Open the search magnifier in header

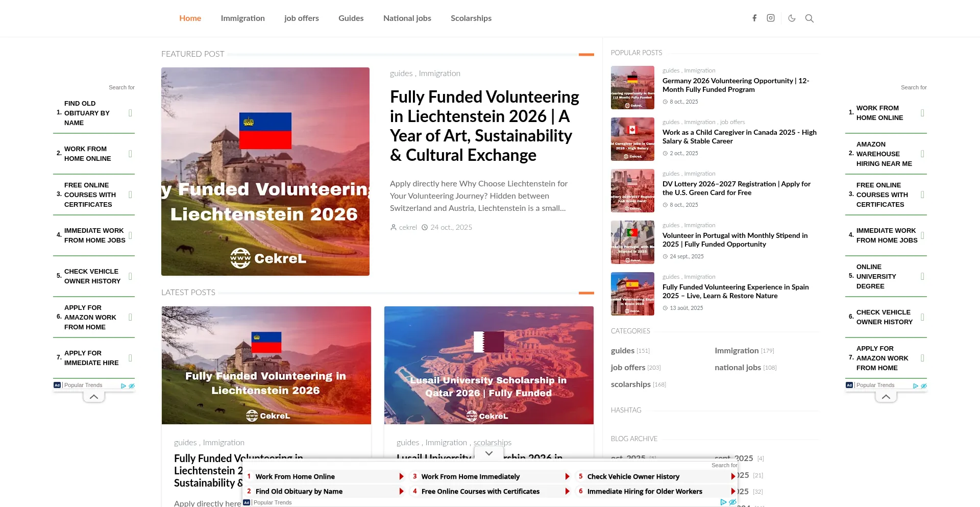[x=810, y=18]
